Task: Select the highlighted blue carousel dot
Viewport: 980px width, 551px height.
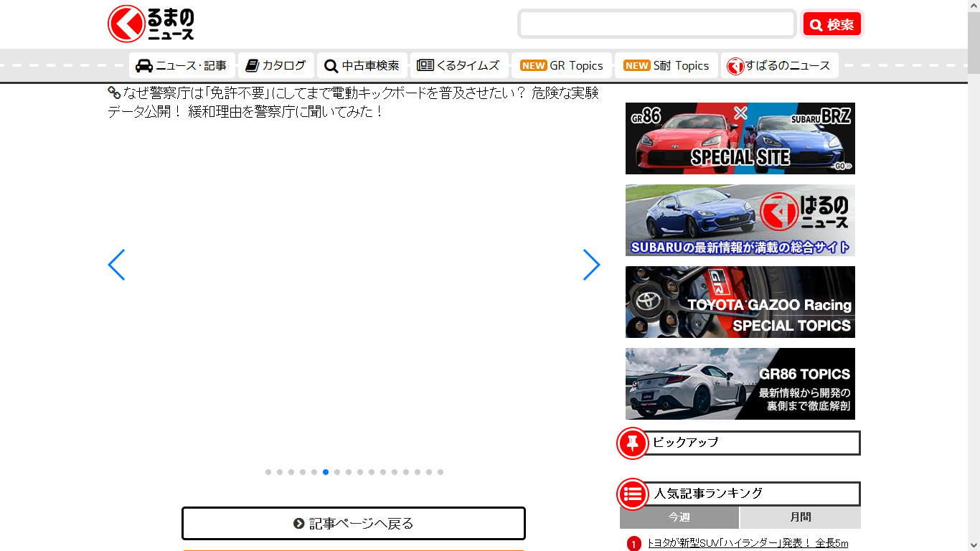Action: coord(326,472)
